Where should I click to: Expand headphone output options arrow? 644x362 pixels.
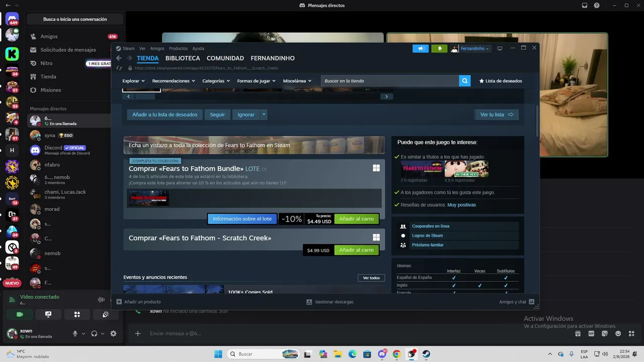[103, 333]
